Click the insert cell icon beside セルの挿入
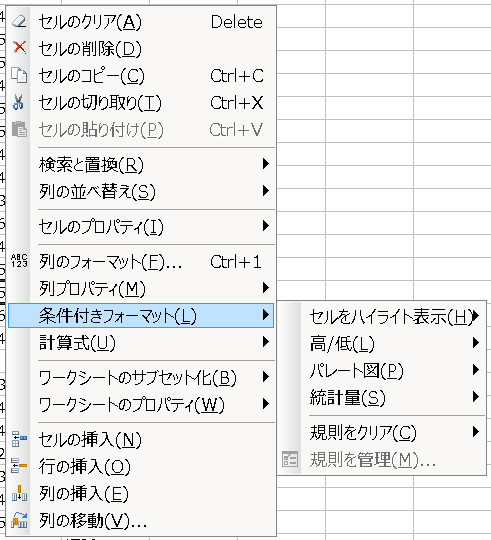 click(x=19, y=439)
